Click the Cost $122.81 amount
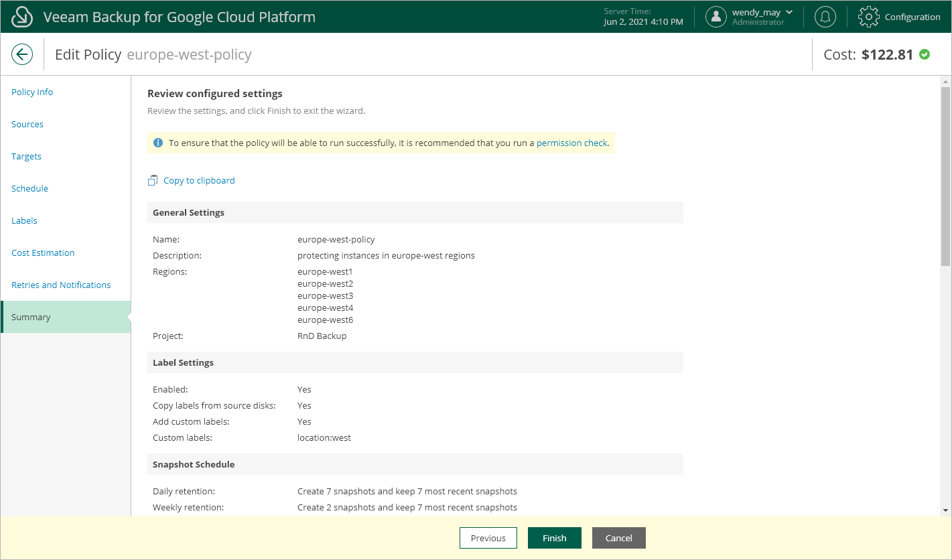 pos(887,54)
